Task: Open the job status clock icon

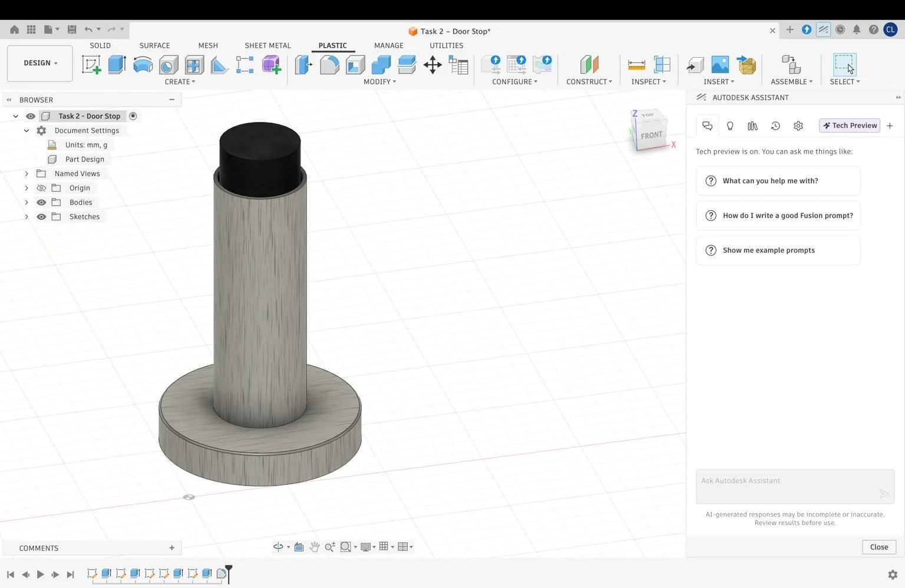Action: tap(840, 29)
